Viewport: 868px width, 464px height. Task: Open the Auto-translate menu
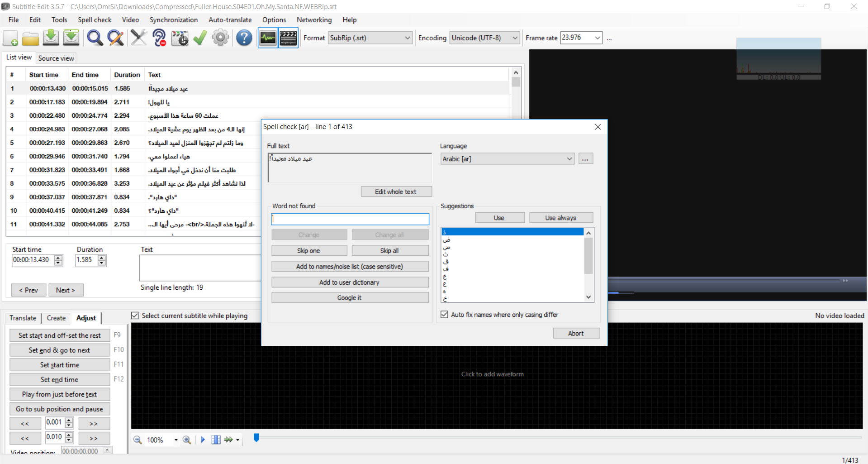tap(230, 20)
